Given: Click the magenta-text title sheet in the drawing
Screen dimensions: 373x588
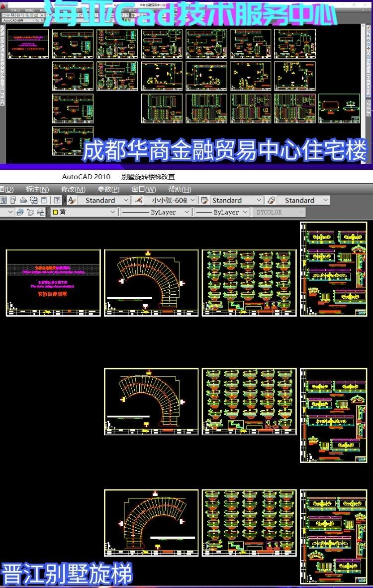Looking at the screenshot, I should click(x=53, y=282).
